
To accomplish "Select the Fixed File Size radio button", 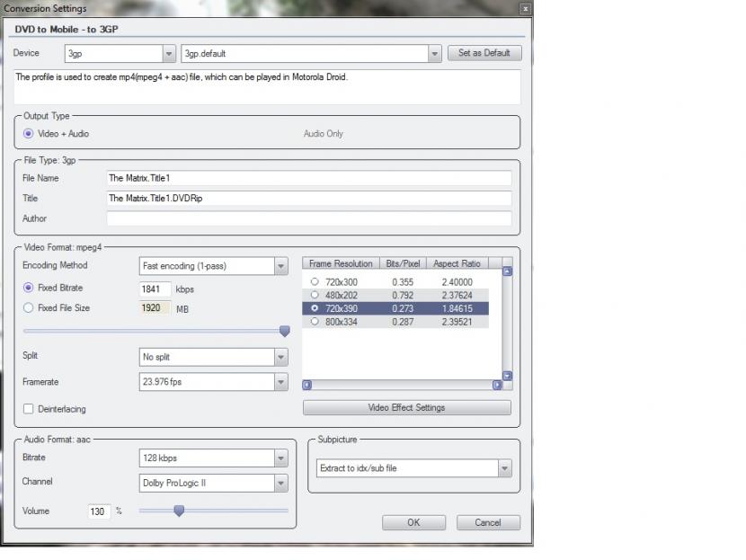I will pos(29,307).
